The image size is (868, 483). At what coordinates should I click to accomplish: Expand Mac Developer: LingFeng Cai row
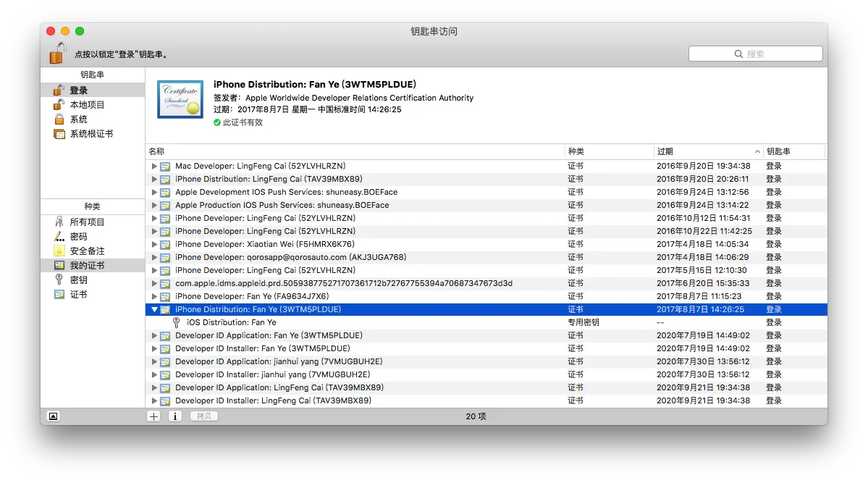(154, 166)
